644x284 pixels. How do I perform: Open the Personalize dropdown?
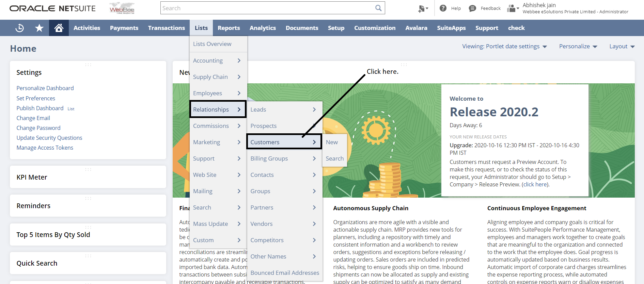(578, 46)
